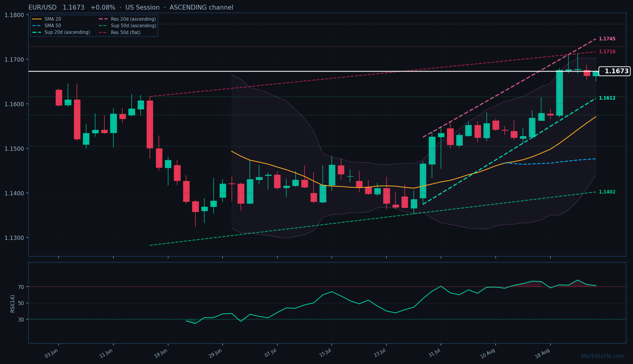Screen dimensions: 633x364
Task: Click the 1.1300 price axis label
Action: pyautogui.click(x=14, y=238)
